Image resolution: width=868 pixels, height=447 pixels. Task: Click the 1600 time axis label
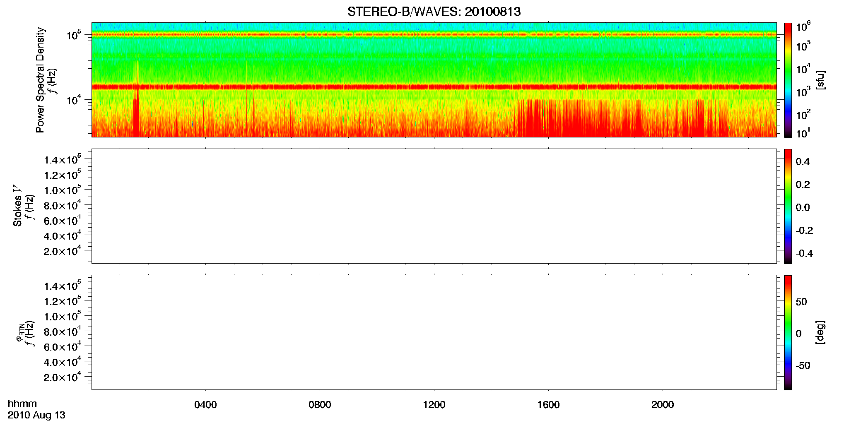click(548, 405)
